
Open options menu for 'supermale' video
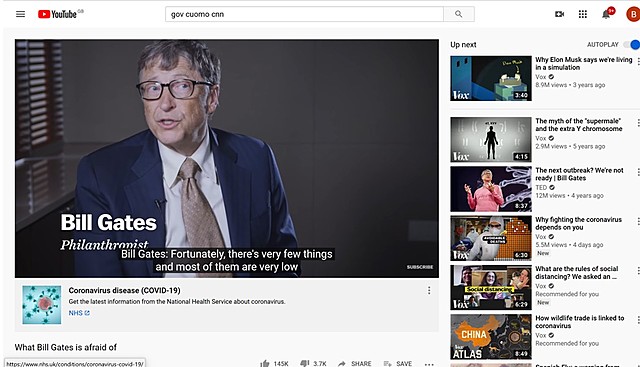point(638,123)
